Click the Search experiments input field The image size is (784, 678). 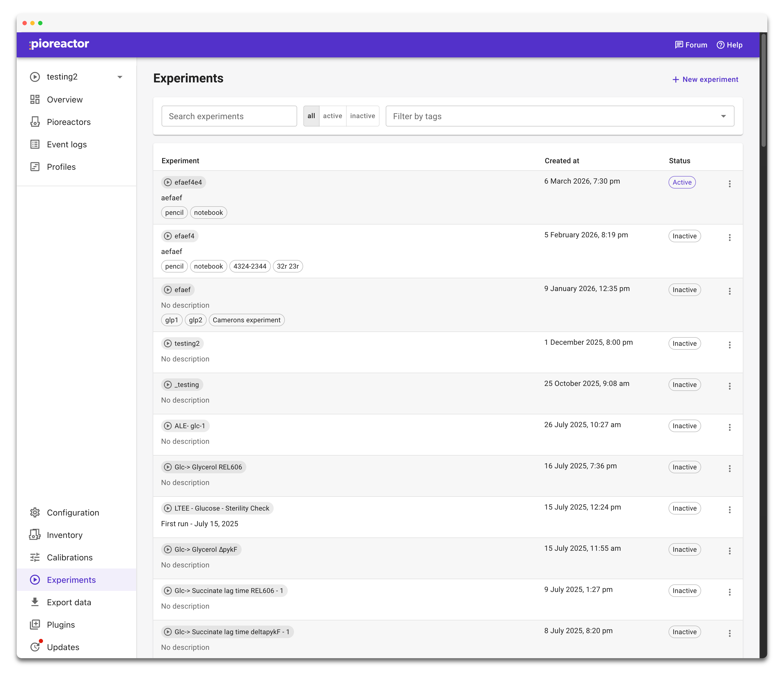229,116
